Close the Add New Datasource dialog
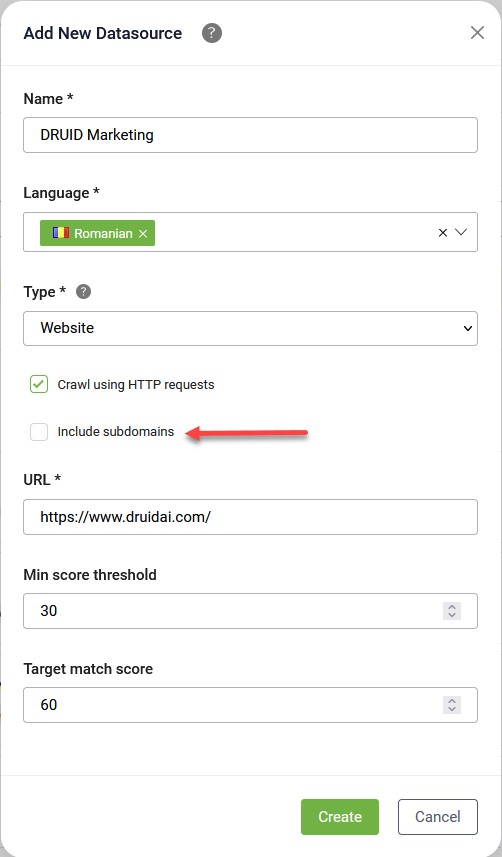Screen dimensions: 502x857 (477, 33)
